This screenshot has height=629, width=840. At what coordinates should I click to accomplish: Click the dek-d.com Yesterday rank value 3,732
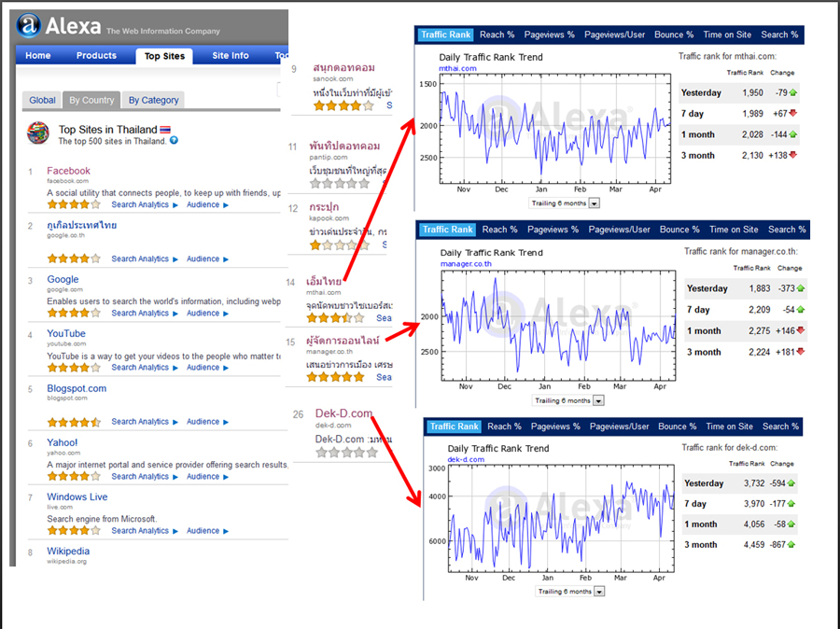point(754,483)
